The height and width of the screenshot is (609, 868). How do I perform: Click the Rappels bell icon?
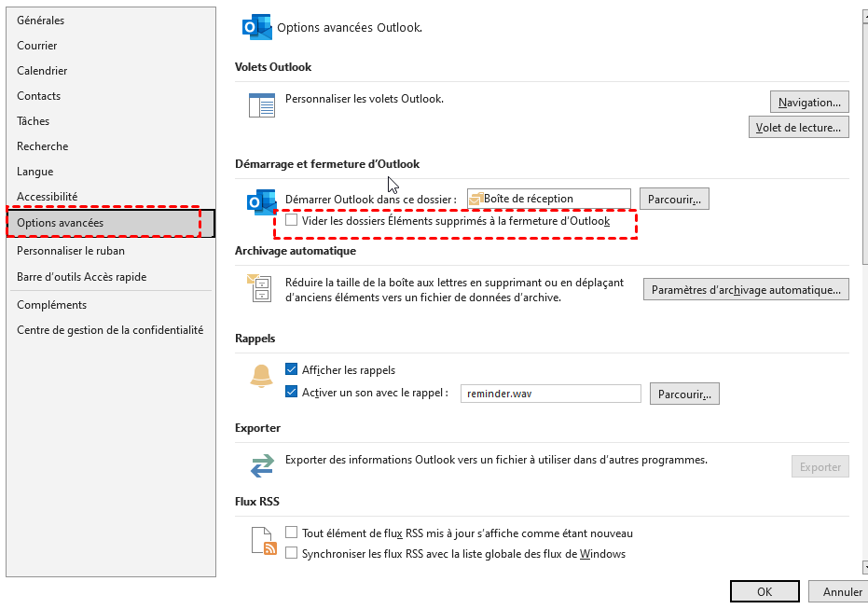pyautogui.click(x=261, y=376)
